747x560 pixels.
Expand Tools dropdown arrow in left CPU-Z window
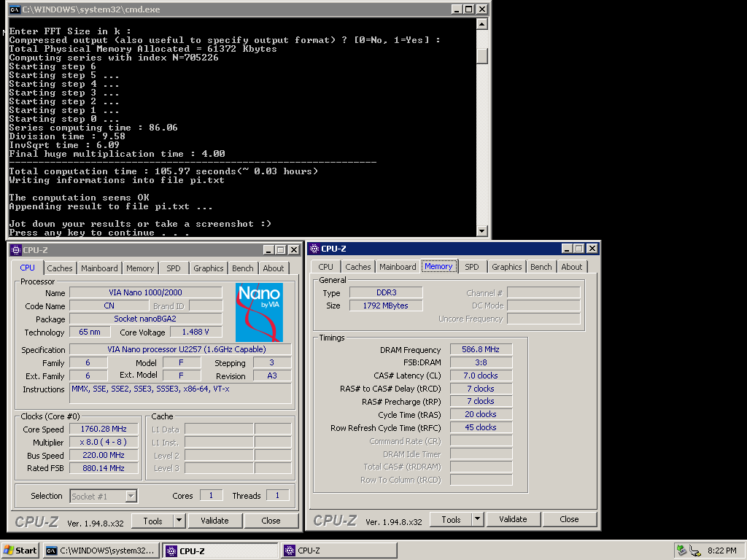coord(179,521)
